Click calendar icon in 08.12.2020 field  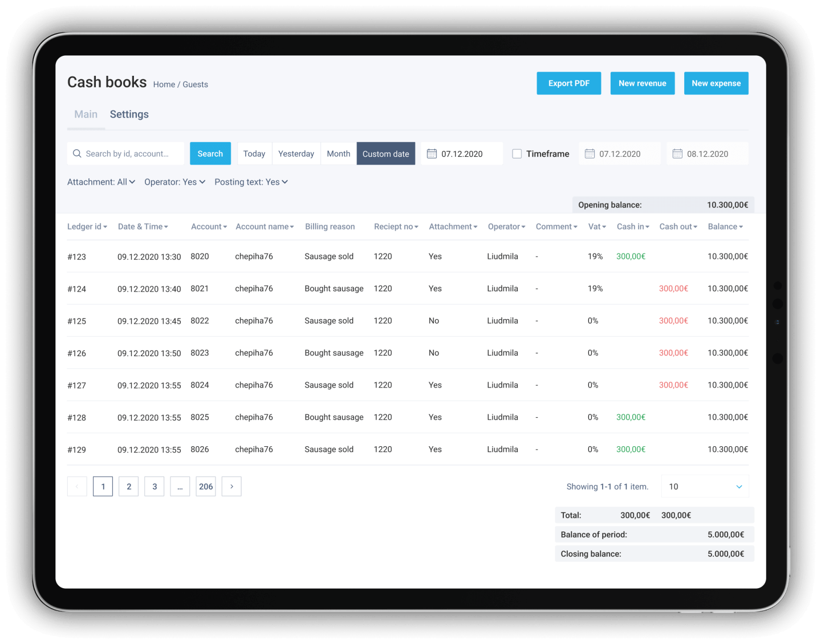pos(677,154)
